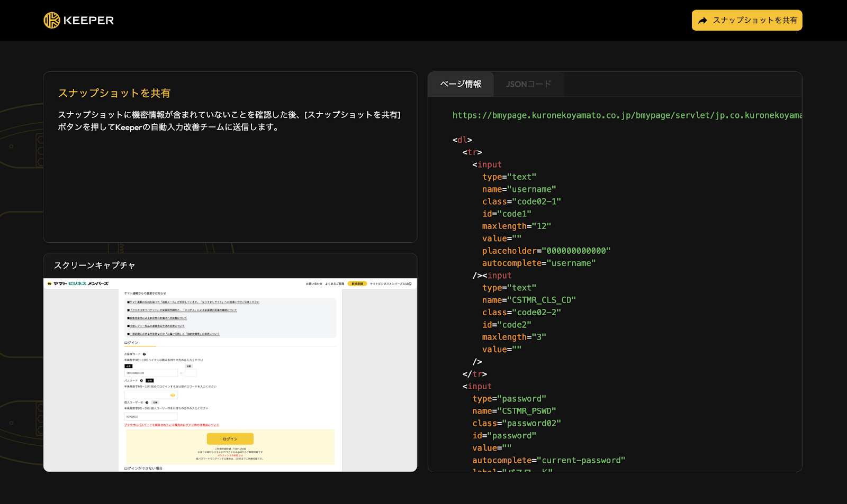Click the personal user ID field showing 00000000
This screenshot has height=504, width=847.
[x=150, y=417]
